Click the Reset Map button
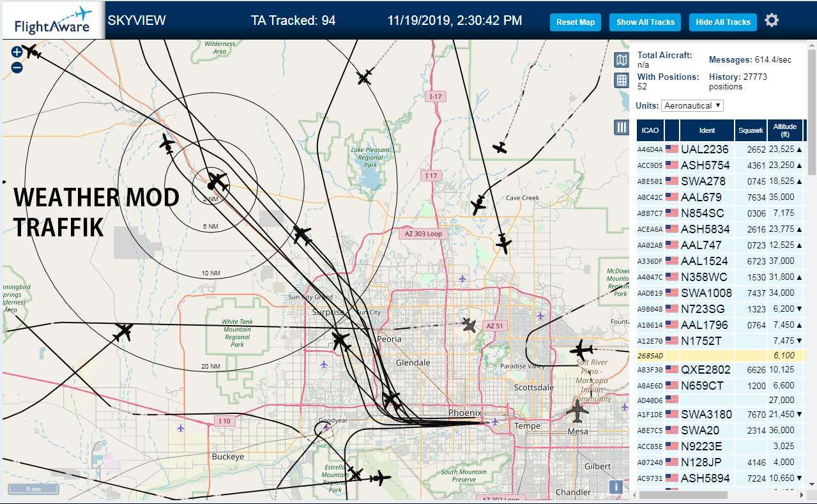The height and width of the screenshot is (504, 817). (x=576, y=22)
